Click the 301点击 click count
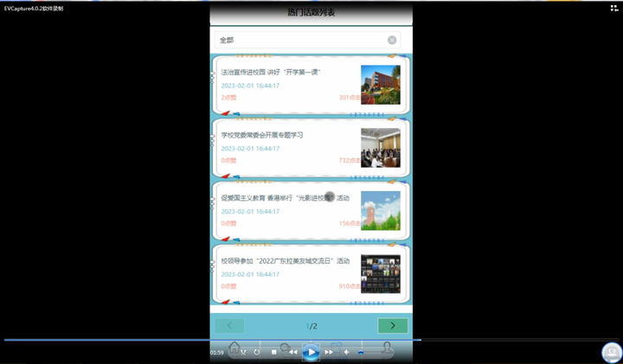Screen dimensions: 623x364 [x=350, y=98]
